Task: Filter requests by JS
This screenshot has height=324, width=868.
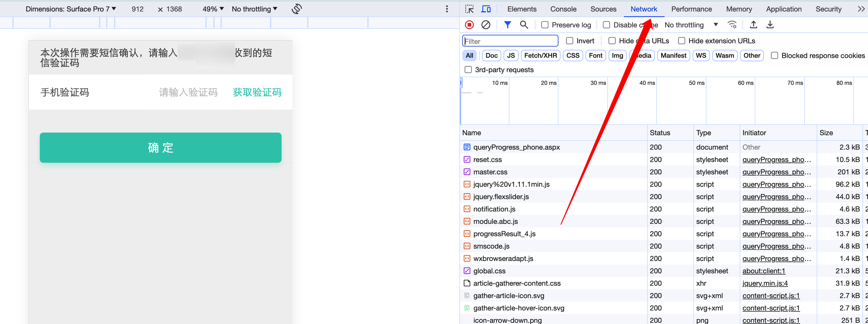Action: coord(511,56)
